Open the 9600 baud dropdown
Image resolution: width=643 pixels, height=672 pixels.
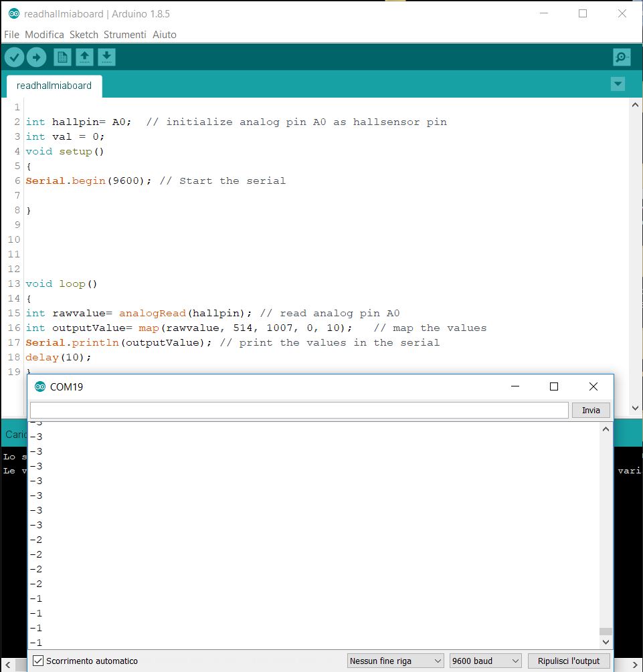point(486,661)
